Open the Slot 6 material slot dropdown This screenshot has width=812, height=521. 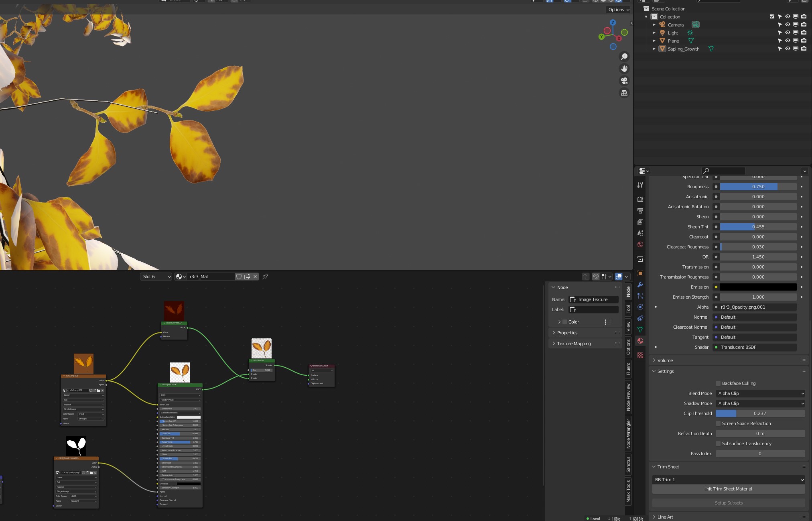coord(156,277)
